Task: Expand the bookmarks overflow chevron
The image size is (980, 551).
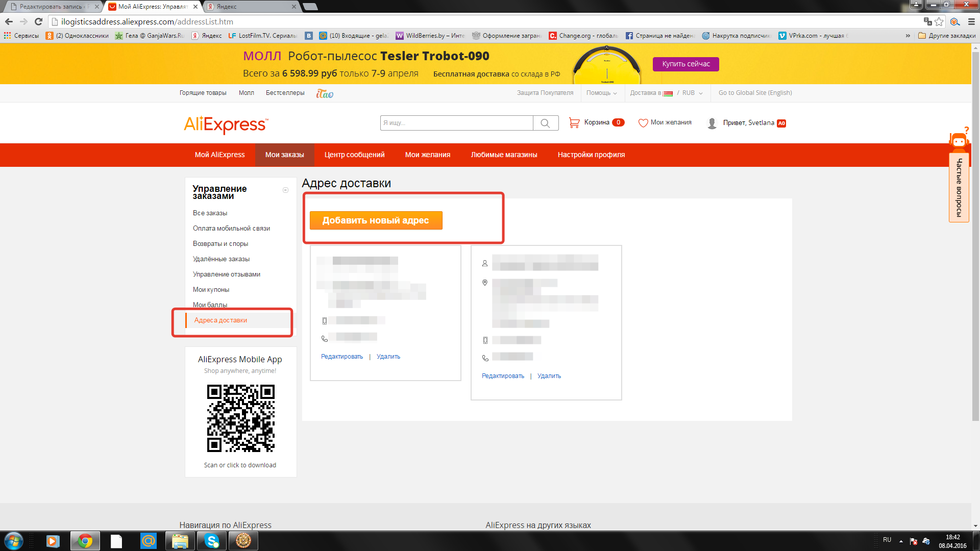Action: (x=908, y=36)
